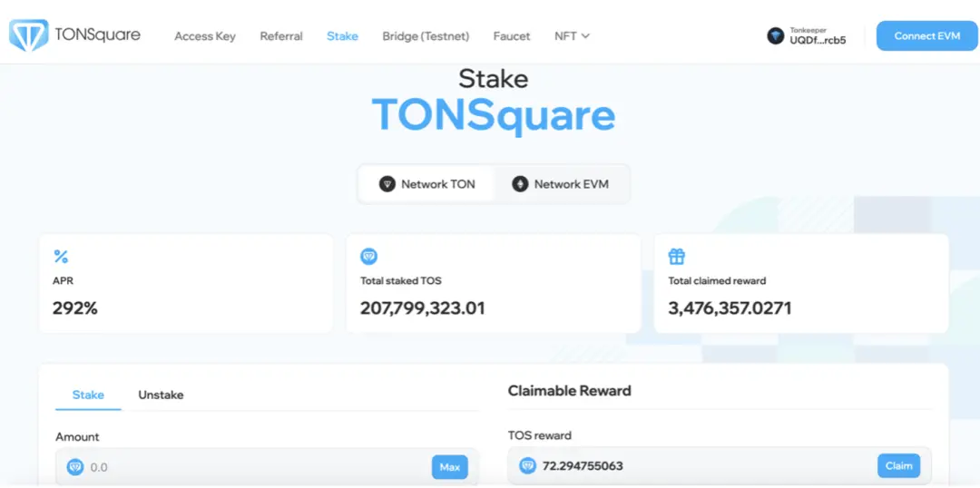Click the Amount input field
980x488 pixels.
pyautogui.click(x=268, y=467)
